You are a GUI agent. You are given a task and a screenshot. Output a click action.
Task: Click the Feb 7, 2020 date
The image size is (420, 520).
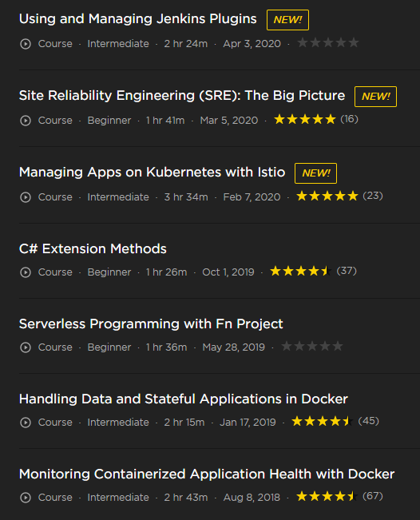(x=252, y=197)
